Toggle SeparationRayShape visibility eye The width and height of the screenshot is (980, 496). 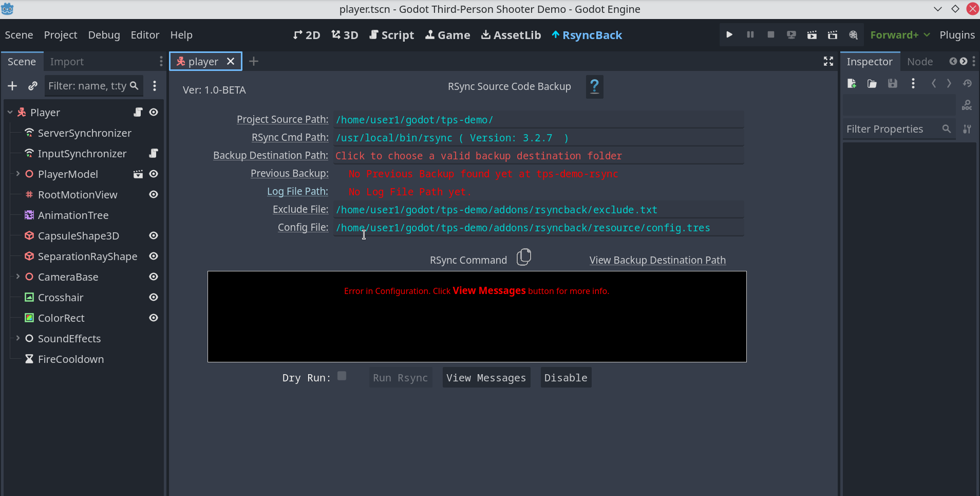[x=154, y=256]
